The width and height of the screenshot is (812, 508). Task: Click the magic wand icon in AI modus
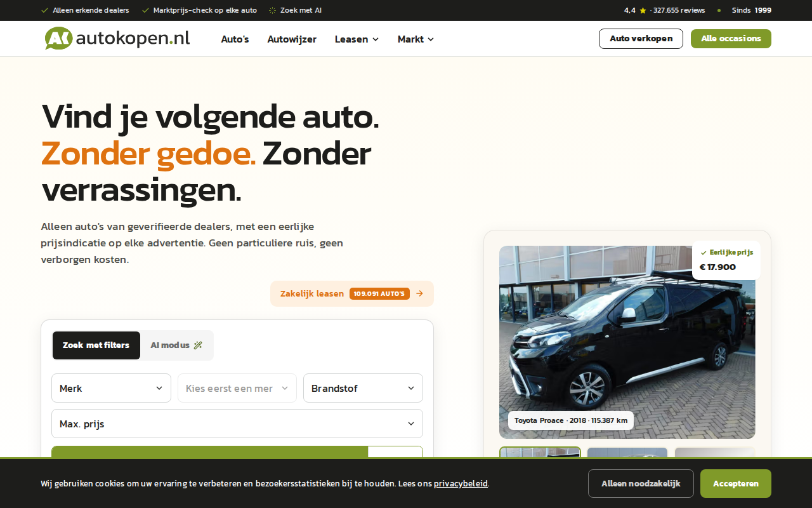198,345
